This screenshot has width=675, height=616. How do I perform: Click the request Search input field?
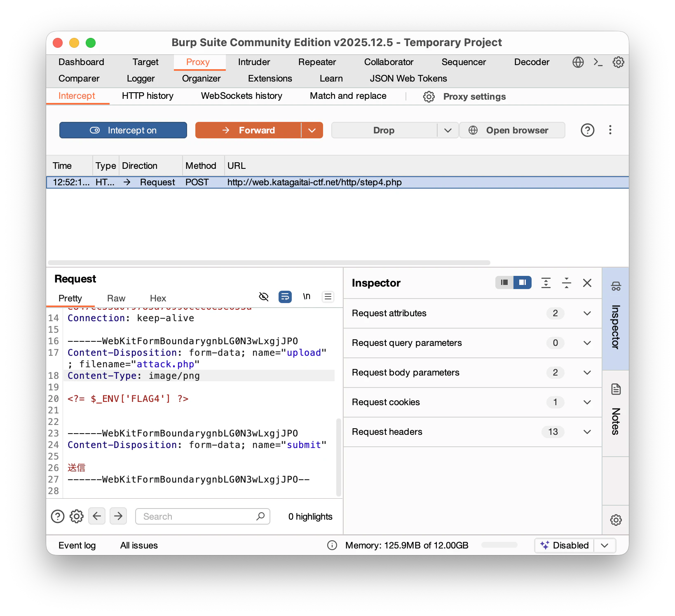[x=203, y=516]
